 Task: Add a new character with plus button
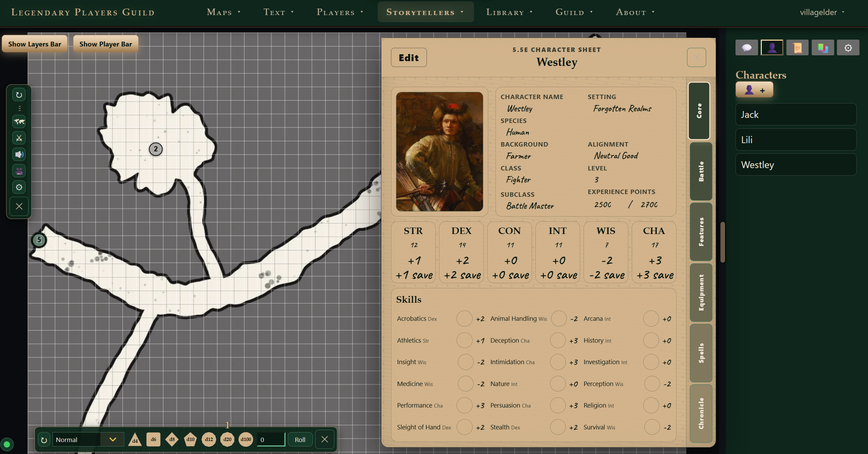(754, 90)
